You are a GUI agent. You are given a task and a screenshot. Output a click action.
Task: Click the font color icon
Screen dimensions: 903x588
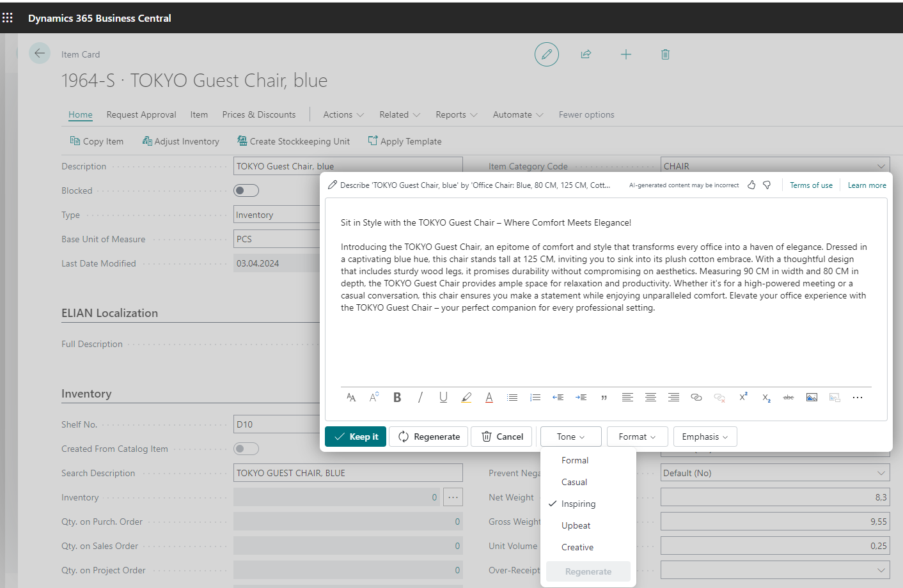pos(489,398)
